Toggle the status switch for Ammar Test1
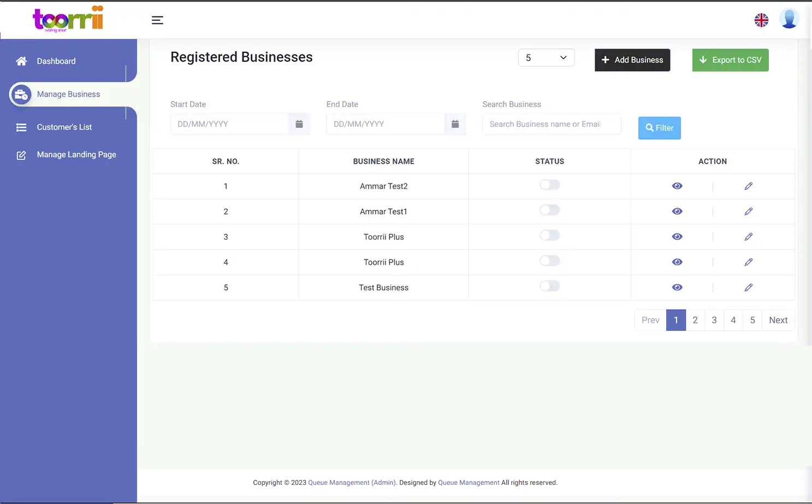 tap(549, 210)
